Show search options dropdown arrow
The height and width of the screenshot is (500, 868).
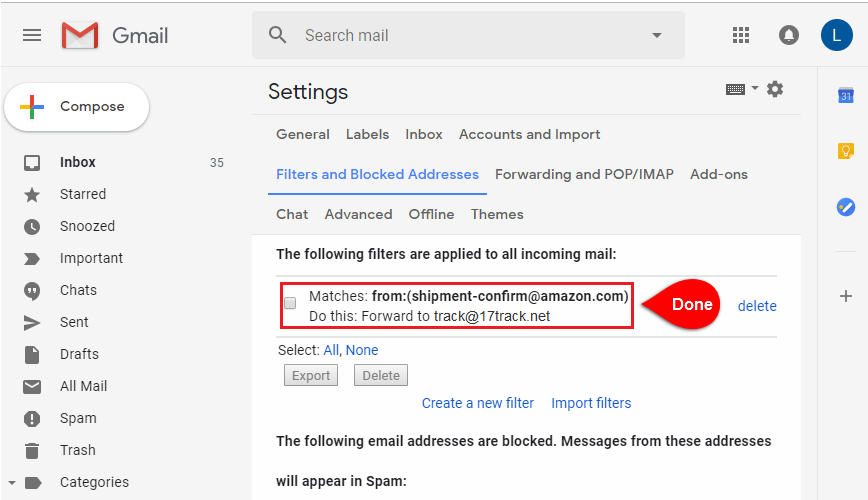(657, 35)
